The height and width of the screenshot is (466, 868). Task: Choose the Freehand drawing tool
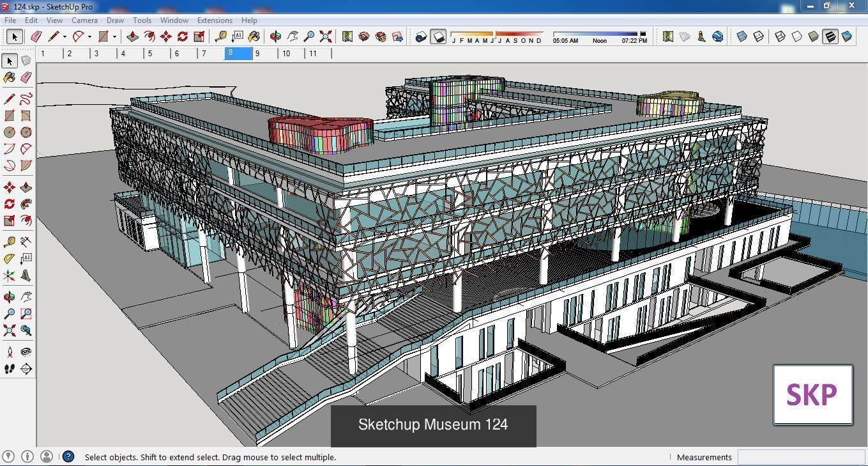pos(26,99)
